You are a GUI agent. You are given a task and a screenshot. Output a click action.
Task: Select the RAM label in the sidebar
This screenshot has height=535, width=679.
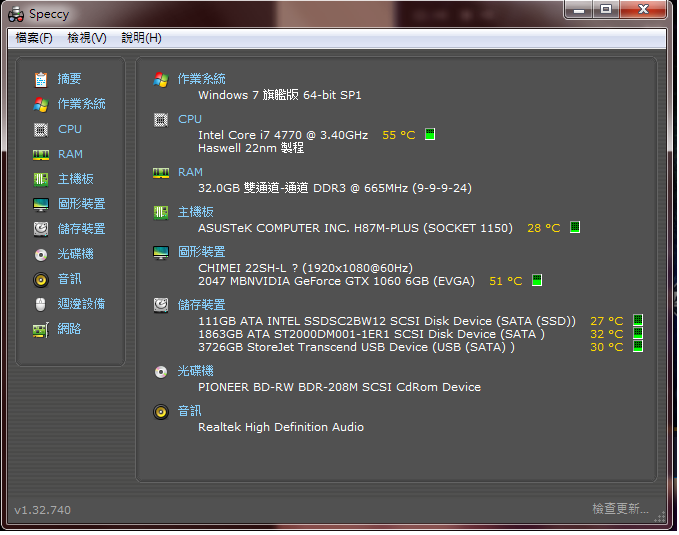(x=70, y=154)
